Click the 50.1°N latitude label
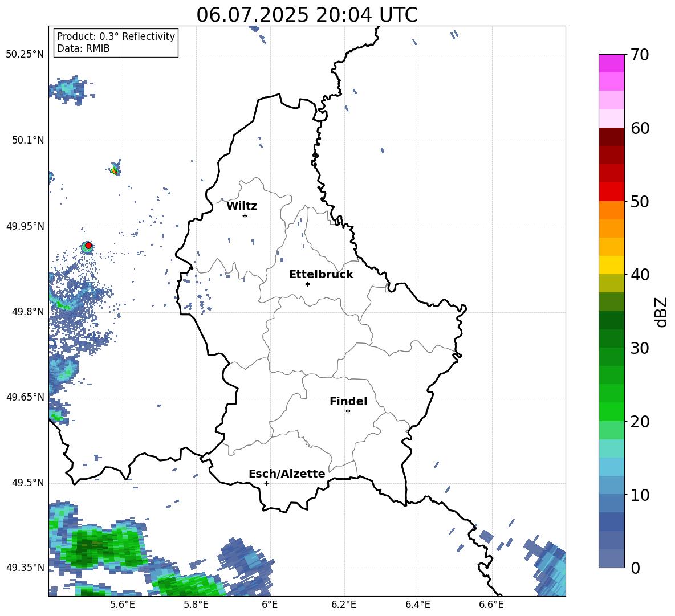 coord(28,141)
